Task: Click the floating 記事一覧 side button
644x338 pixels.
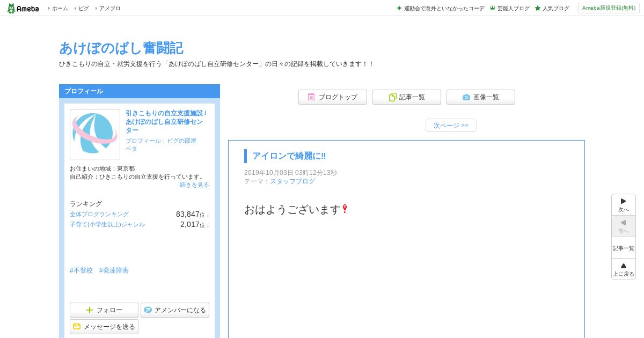Action: (624, 248)
